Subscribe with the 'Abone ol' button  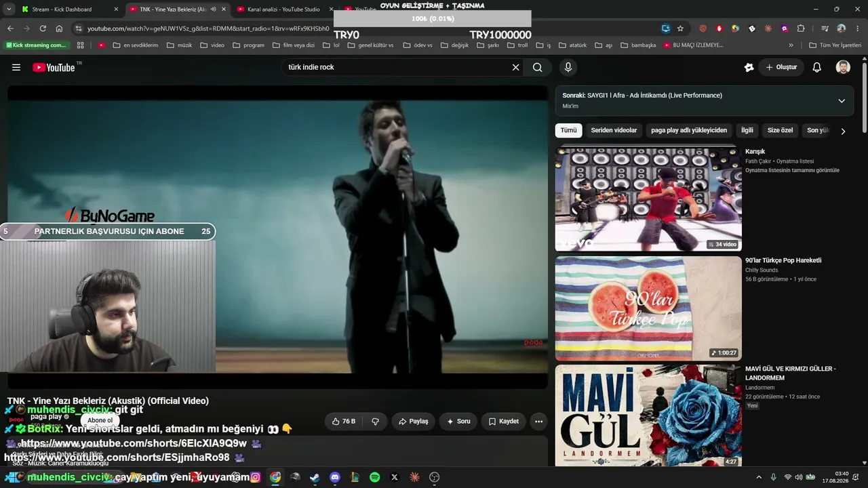pyautogui.click(x=100, y=420)
